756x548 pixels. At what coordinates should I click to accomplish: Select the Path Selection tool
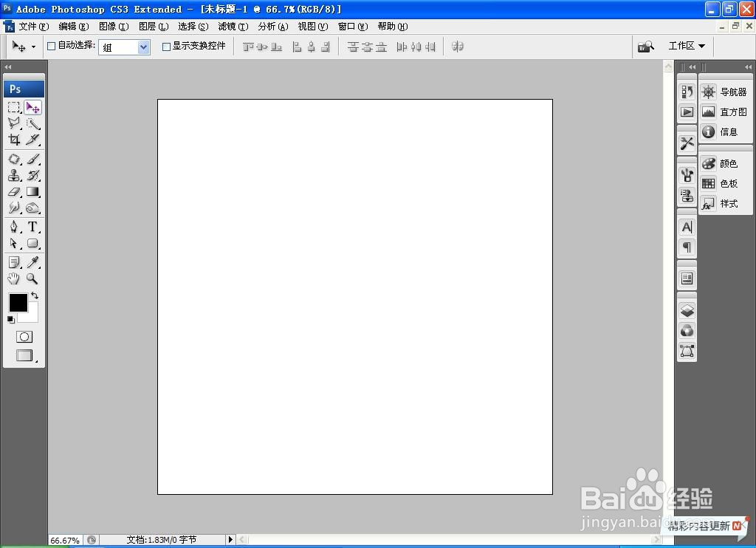14,243
